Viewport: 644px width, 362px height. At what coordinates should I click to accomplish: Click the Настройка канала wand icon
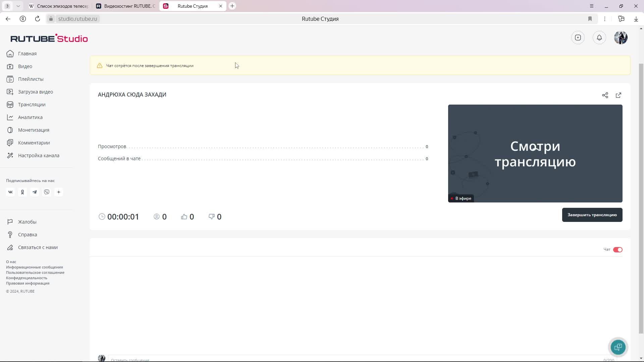coord(10,156)
